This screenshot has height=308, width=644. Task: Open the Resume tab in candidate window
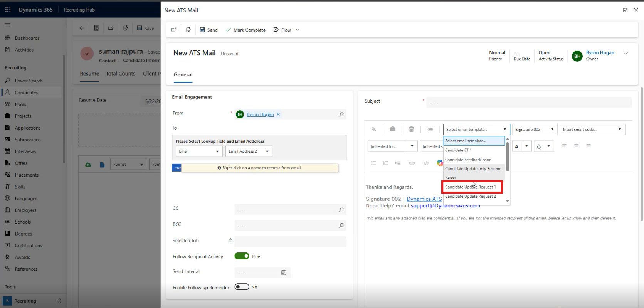point(89,74)
